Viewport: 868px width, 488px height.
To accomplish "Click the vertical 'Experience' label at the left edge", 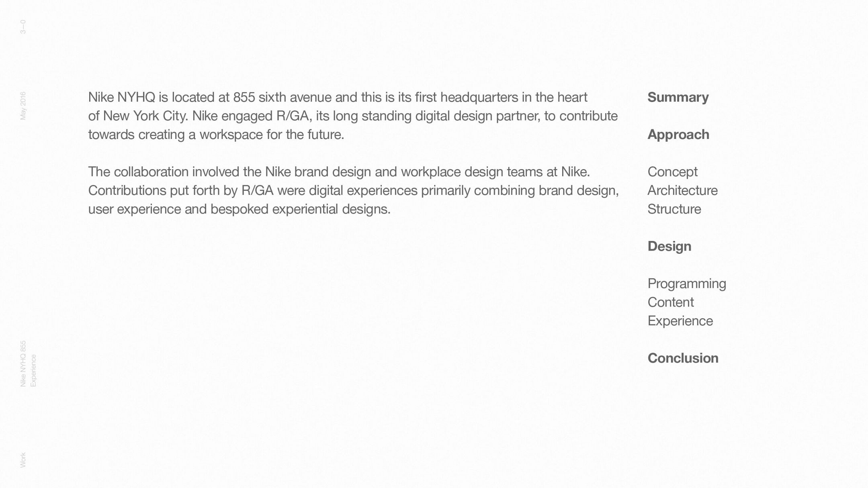I will click(x=33, y=371).
